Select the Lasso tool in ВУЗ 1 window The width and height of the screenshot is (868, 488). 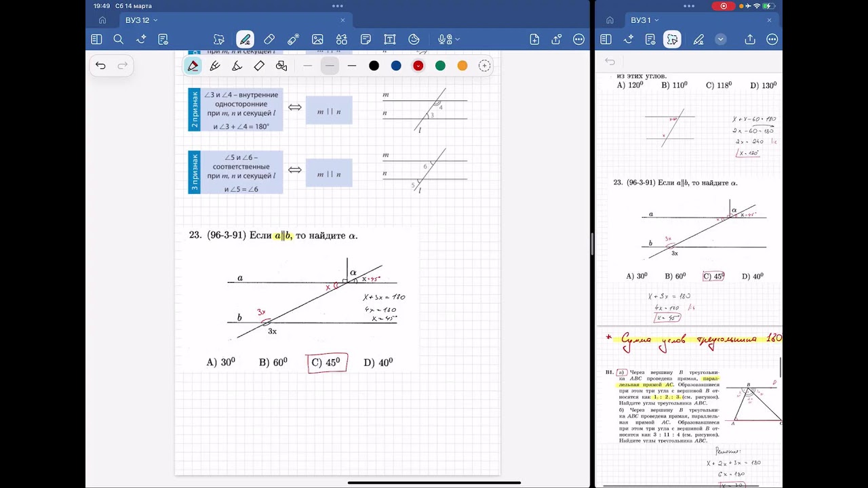click(x=672, y=39)
